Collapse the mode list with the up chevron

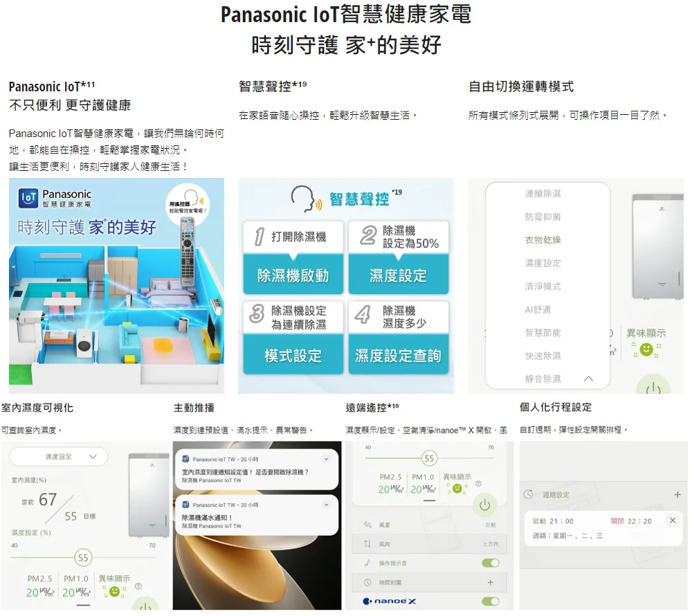coord(588,379)
